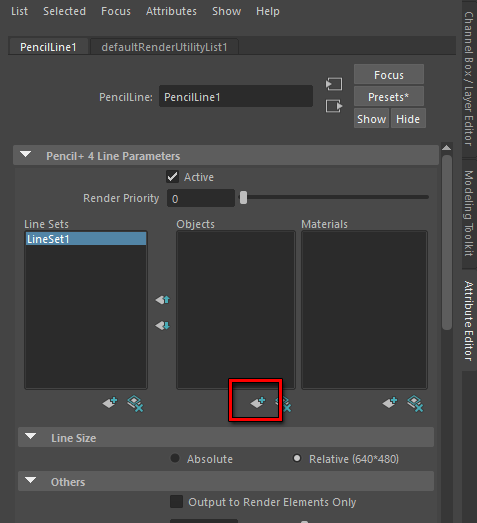Enable Output to Render Elements Only
Screen dimensions: 477x523
(x=176, y=502)
